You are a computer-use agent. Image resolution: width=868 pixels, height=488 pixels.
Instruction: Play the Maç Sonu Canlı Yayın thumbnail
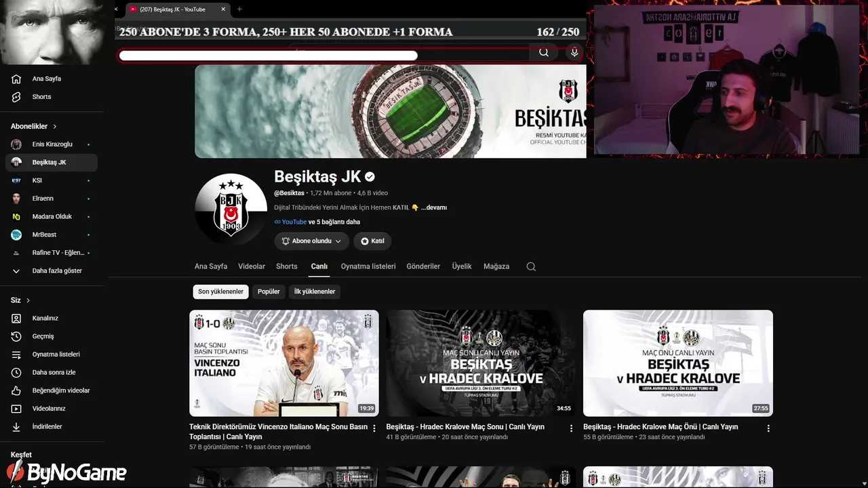coord(481,363)
